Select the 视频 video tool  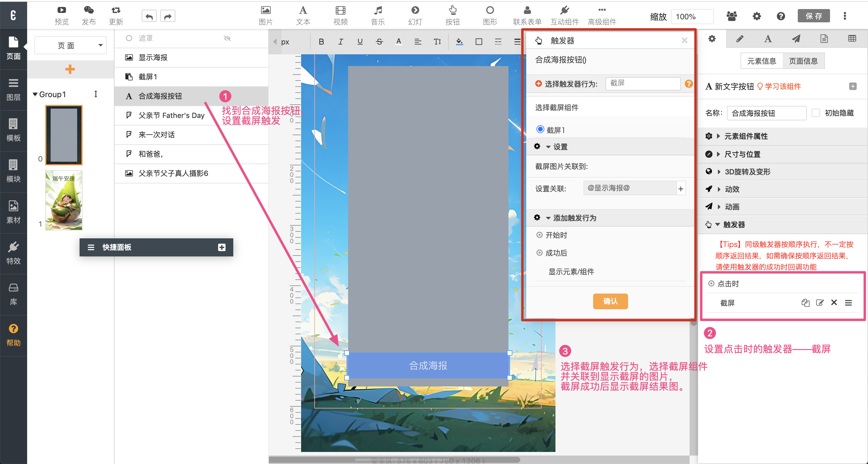pyautogui.click(x=340, y=15)
